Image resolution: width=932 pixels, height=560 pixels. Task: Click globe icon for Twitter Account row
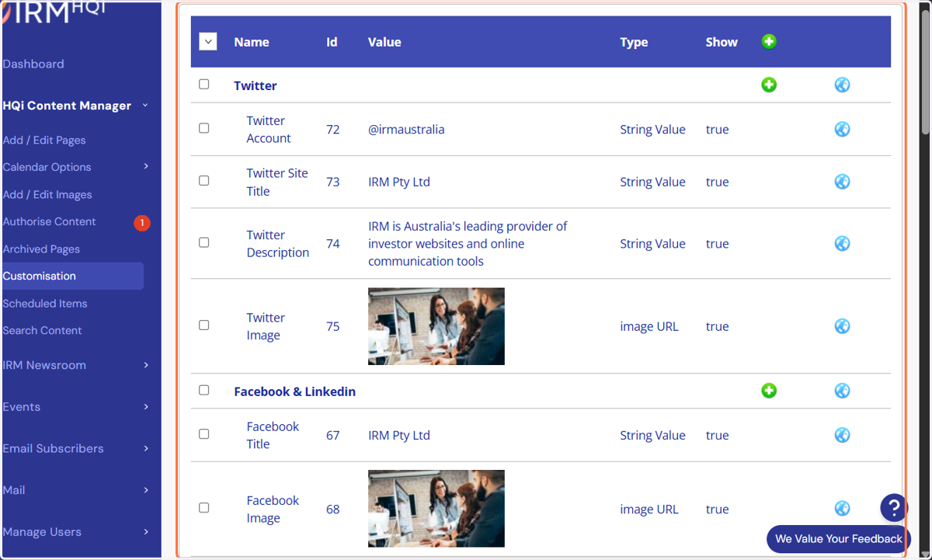point(842,129)
